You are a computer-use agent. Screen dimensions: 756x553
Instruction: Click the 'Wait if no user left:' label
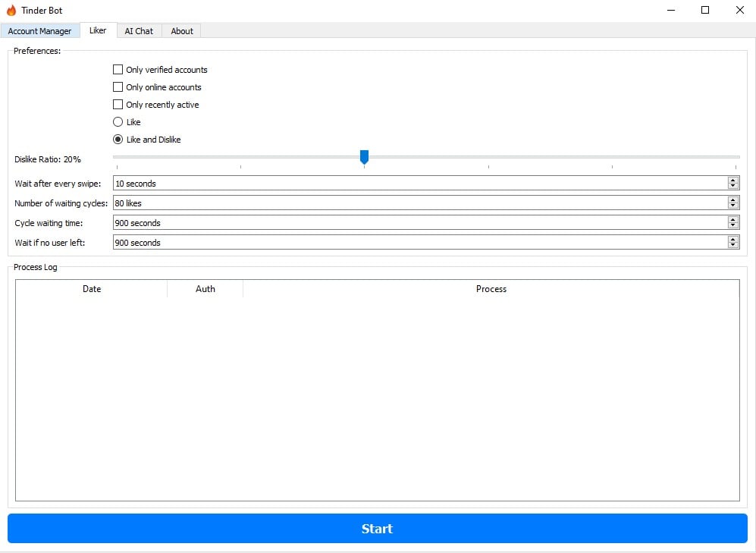[49, 243]
